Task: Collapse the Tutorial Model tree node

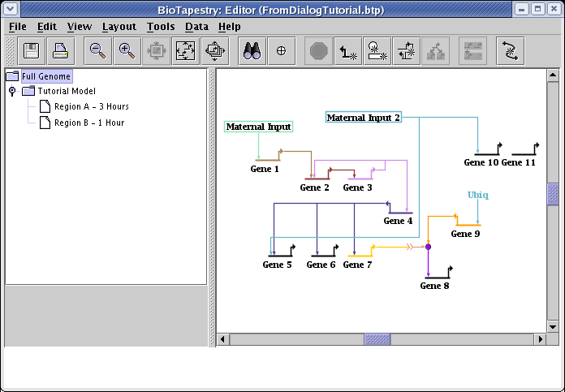Action: pos(12,91)
